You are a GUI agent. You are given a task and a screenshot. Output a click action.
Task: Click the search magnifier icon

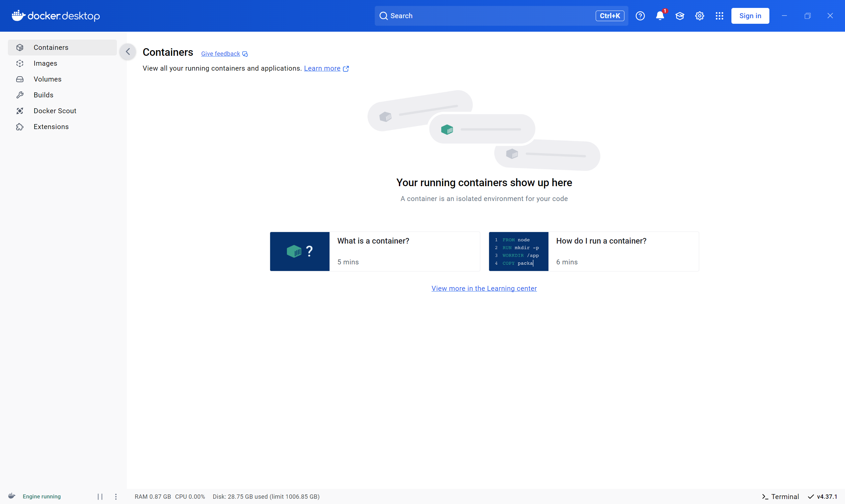pos(384,16)
